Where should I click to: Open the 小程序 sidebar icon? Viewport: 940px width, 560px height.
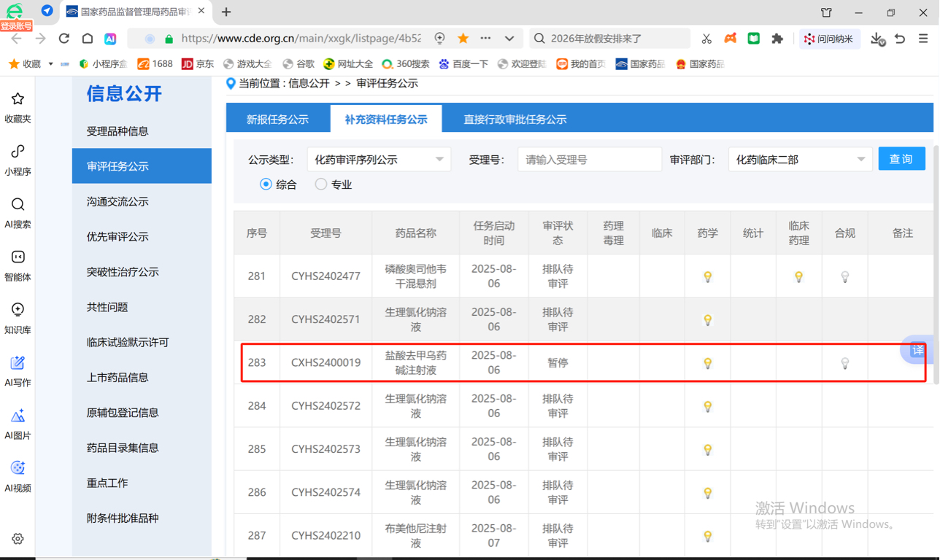click(18, 160)
